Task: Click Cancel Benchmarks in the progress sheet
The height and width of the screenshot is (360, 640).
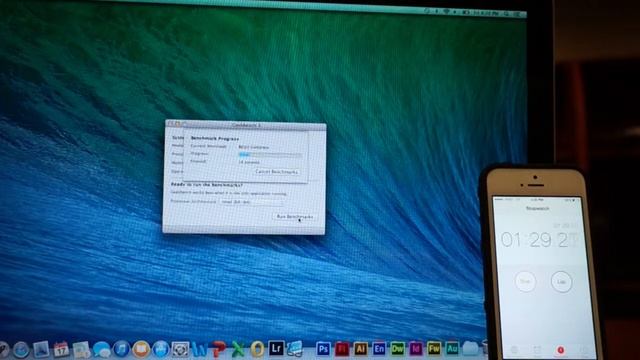Action: [x=277, y=172]
